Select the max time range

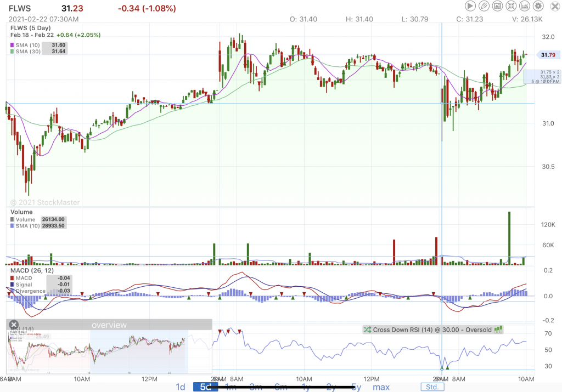(x=381, y=387)
